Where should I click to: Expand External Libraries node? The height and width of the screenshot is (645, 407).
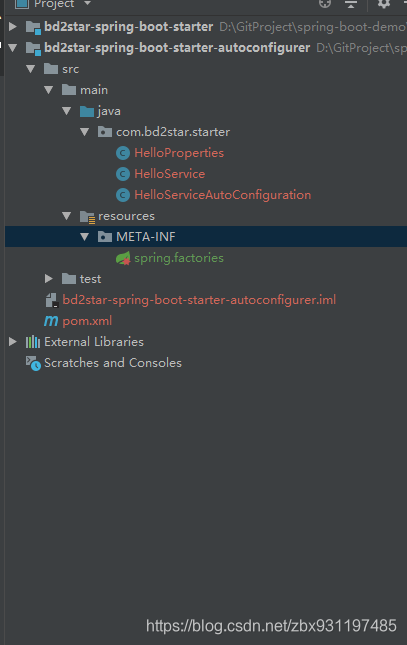tap(13, 342)
